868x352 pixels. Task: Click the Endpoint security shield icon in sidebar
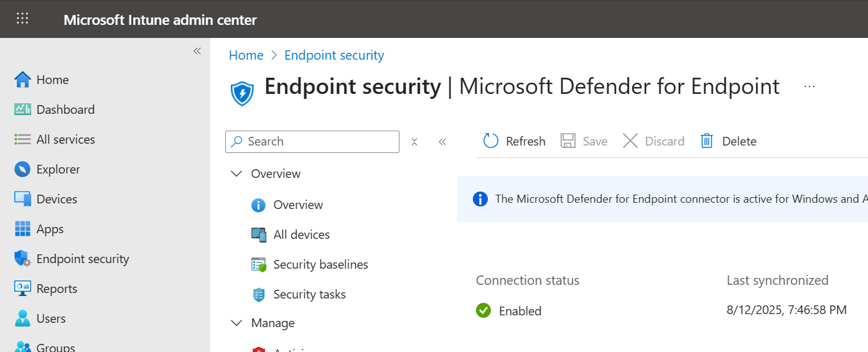point(22,259)
